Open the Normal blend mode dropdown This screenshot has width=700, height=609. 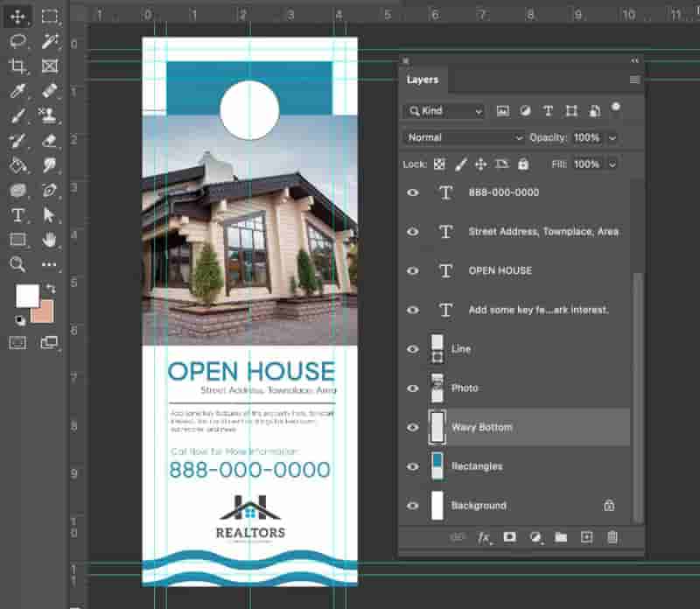point(464,137)
